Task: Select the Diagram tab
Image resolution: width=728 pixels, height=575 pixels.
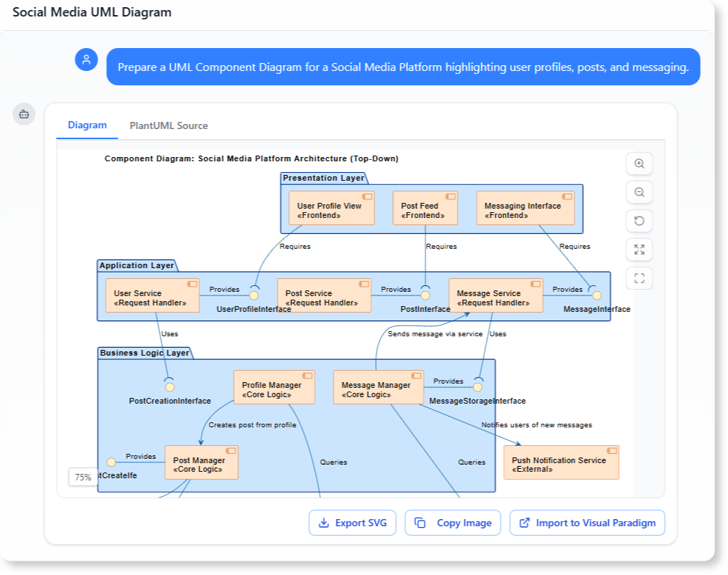Action: click(86, 125)
